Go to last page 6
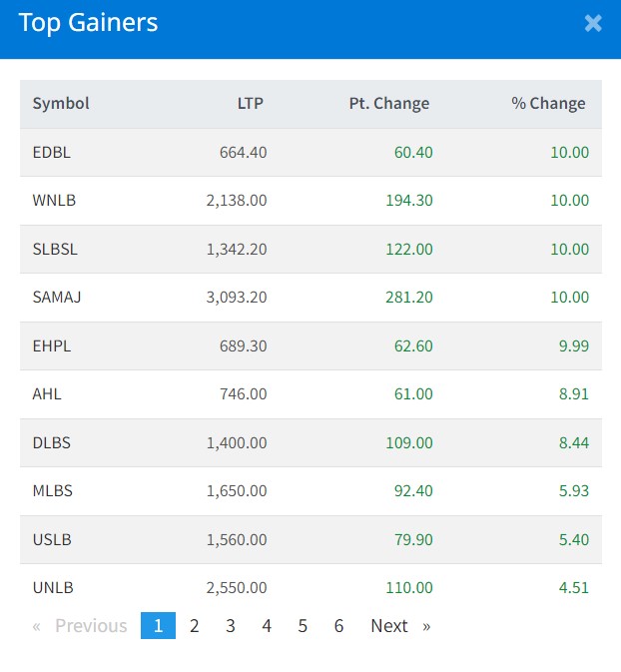Viewport: 621px width, 672px height. click(339, 626)
